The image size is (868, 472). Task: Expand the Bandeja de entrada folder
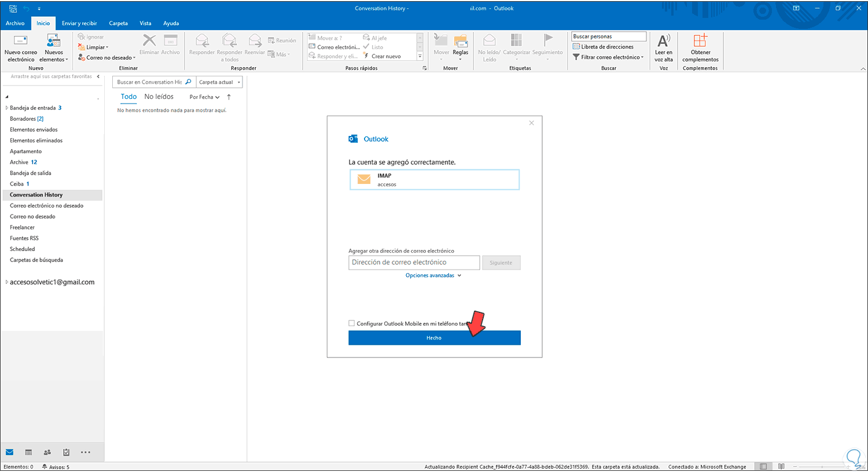(7, 108)
